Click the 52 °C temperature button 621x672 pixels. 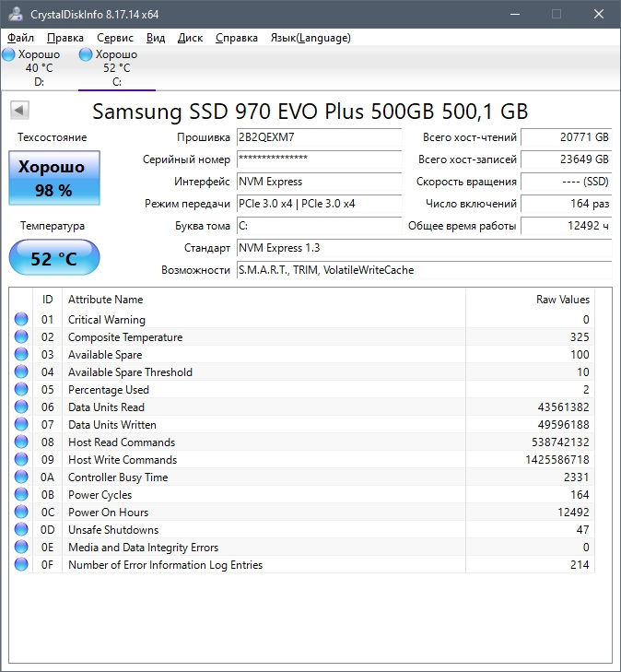(x=53, y=259)
